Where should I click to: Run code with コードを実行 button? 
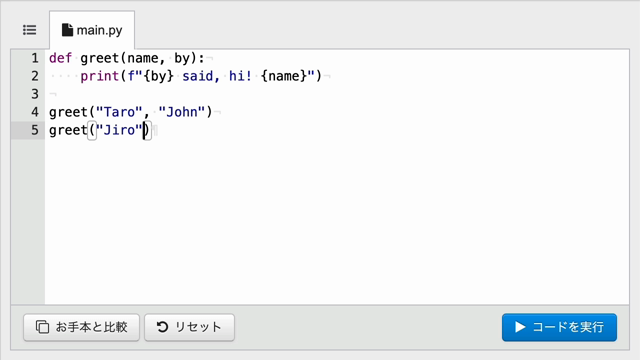pos(559,327)
